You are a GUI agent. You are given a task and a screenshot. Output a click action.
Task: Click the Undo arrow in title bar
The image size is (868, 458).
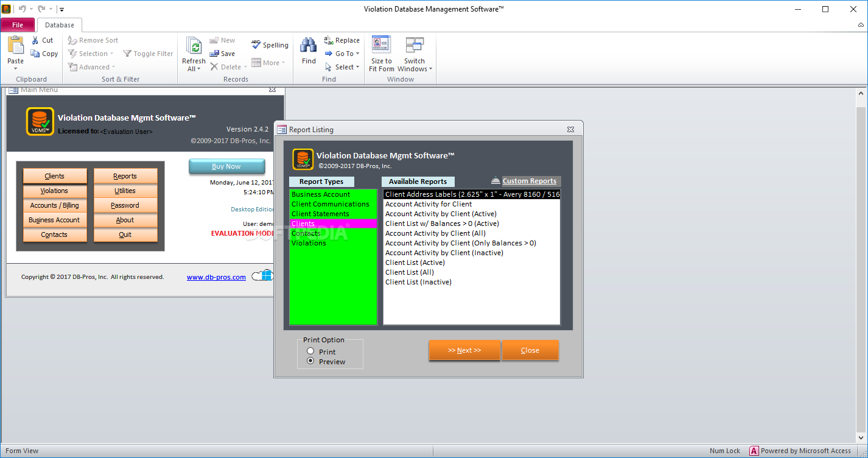coord(22,9)
